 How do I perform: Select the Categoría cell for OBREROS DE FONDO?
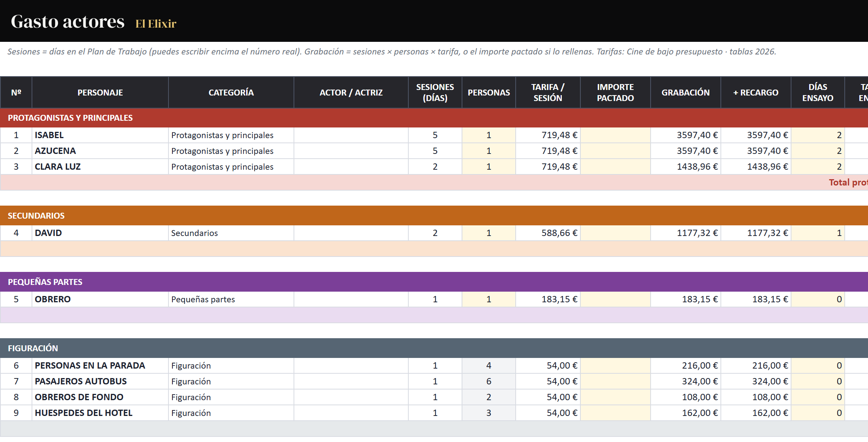[231, 397]
